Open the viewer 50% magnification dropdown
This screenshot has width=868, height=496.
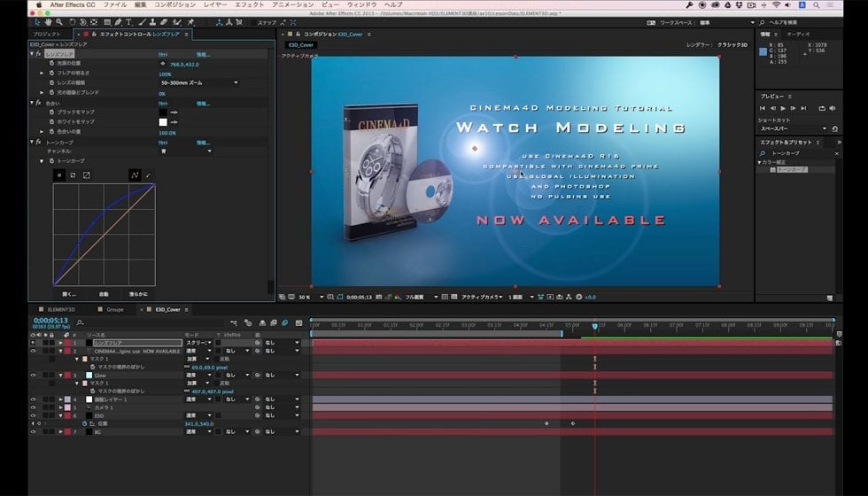click(311, 298)
